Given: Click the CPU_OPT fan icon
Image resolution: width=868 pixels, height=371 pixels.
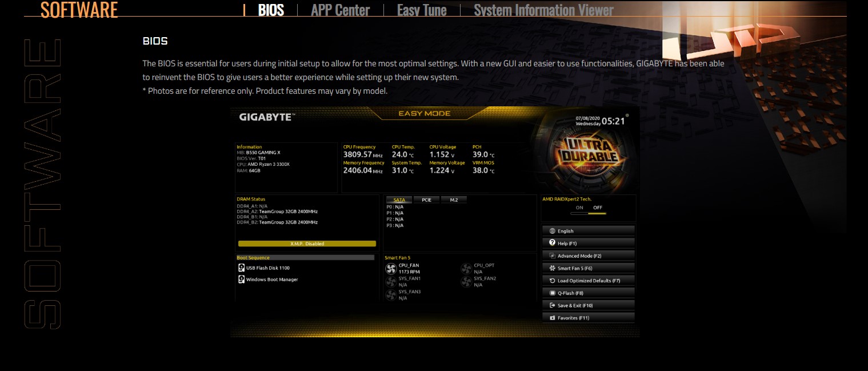Looking at the screenshot, I should [x=466, y=269].
